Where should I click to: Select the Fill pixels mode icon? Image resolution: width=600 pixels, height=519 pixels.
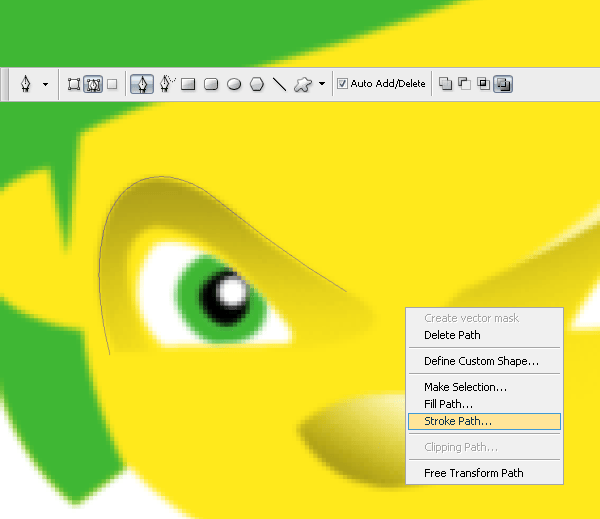(111, 84)
